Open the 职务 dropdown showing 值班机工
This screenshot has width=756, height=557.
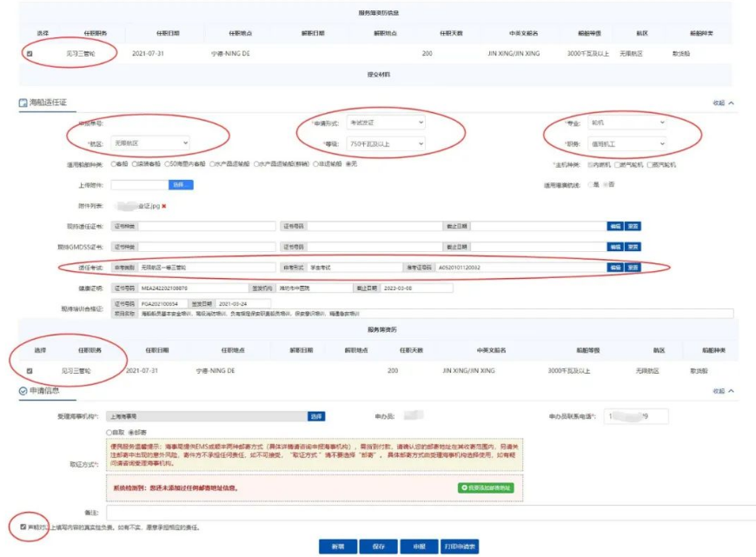pyautogui.click(x=627, y=143)
